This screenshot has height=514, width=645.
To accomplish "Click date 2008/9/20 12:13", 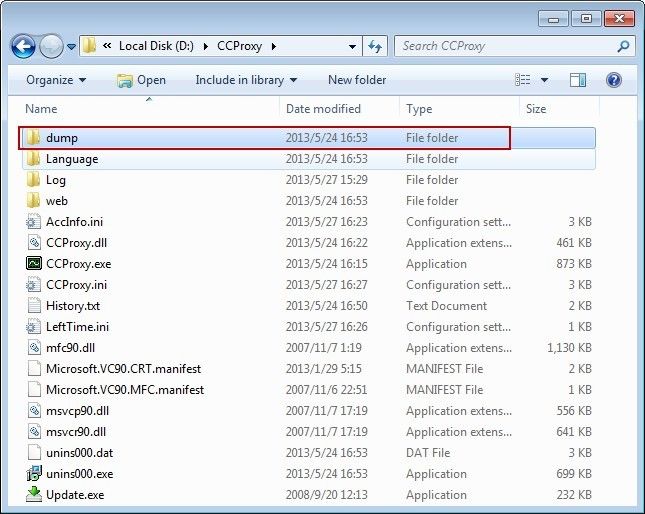I will (326, 495).
